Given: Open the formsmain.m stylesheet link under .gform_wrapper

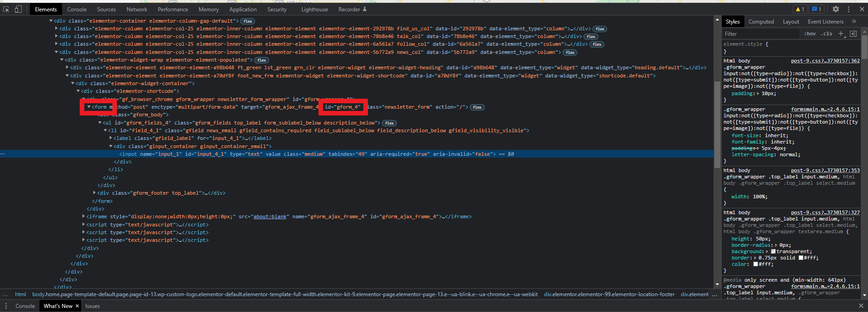Looking at the screenshot, I should [x=825, y=109].
